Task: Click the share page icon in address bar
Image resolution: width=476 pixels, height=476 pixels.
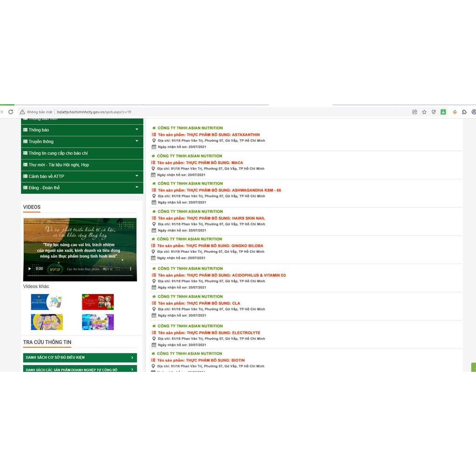Action: pos(415,112)
